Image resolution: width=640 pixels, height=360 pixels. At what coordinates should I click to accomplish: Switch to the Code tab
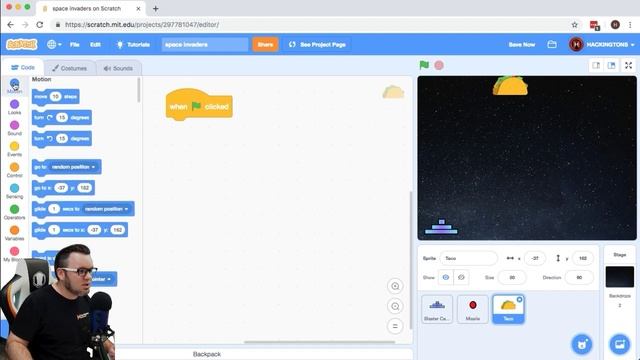tap(23, 67)
